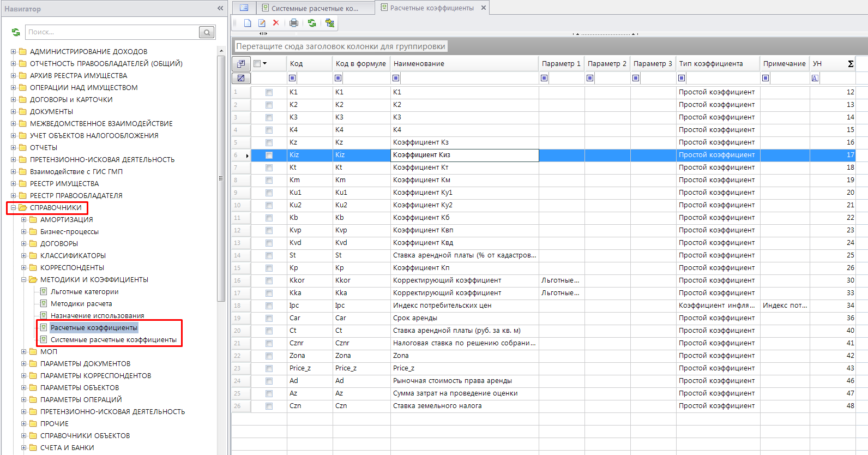Open Системные расчетные коэффициенты in Navigator tree
868x455 pixels.
(x=113, y=339)
